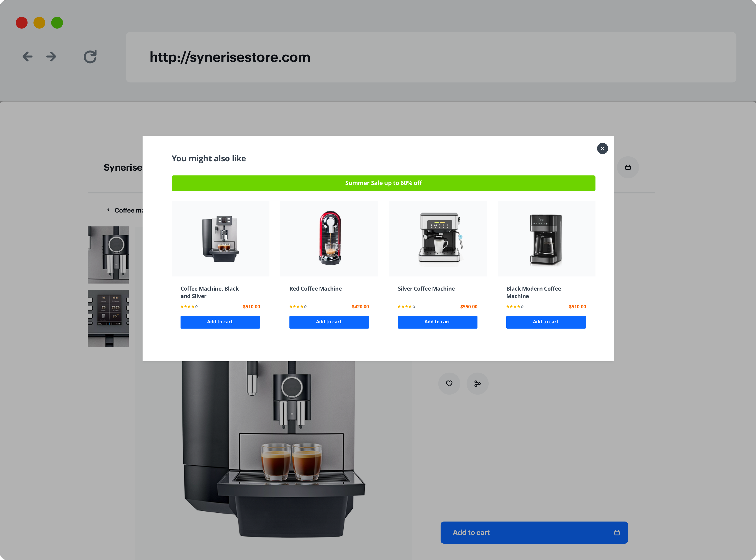Add the Black Modern Coffee Machine to cart
Viewport: 756px width, 560px height.
pos(546,322)
